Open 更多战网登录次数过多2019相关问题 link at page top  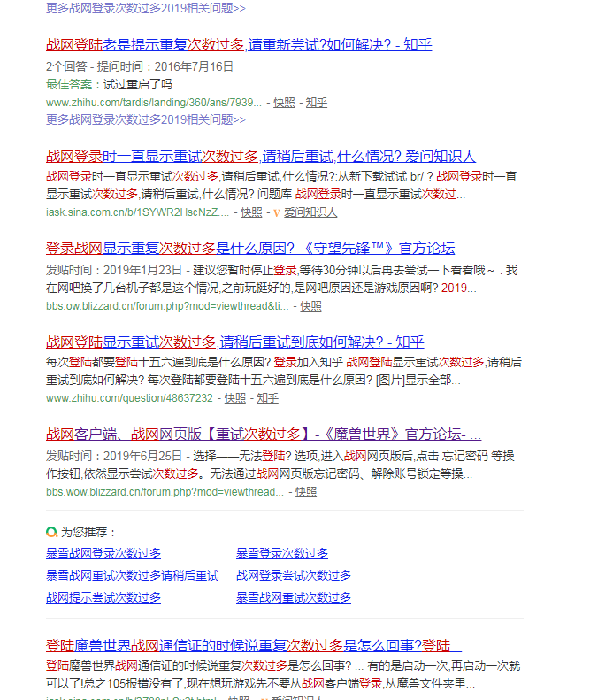(x=145, y=8)
